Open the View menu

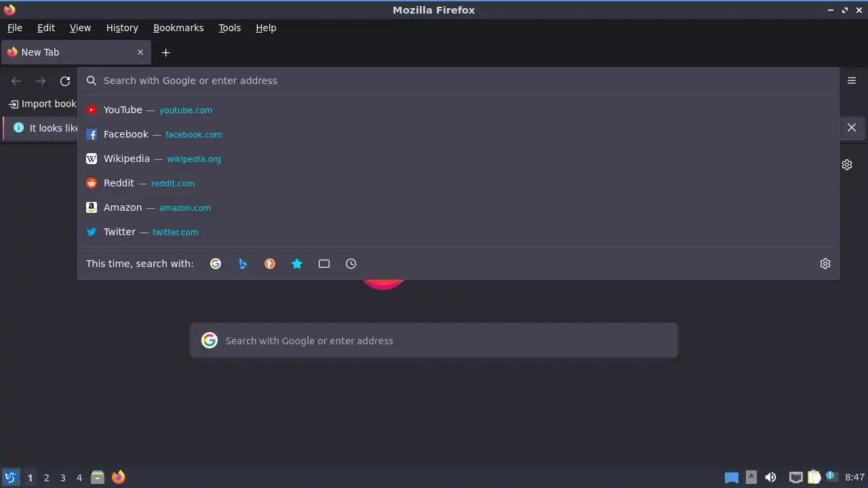[80, 28]
